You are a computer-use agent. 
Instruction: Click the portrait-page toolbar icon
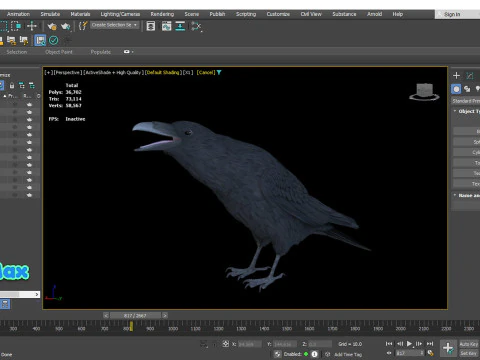(151, 26)
